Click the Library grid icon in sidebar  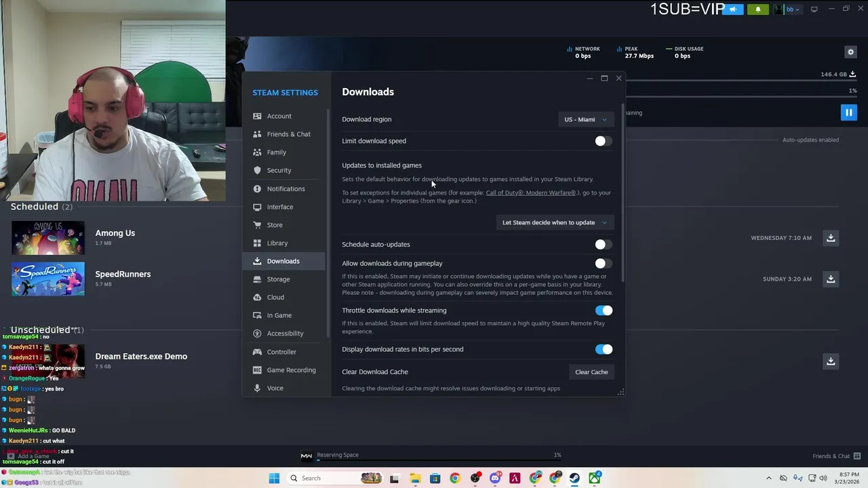(257, 243)
